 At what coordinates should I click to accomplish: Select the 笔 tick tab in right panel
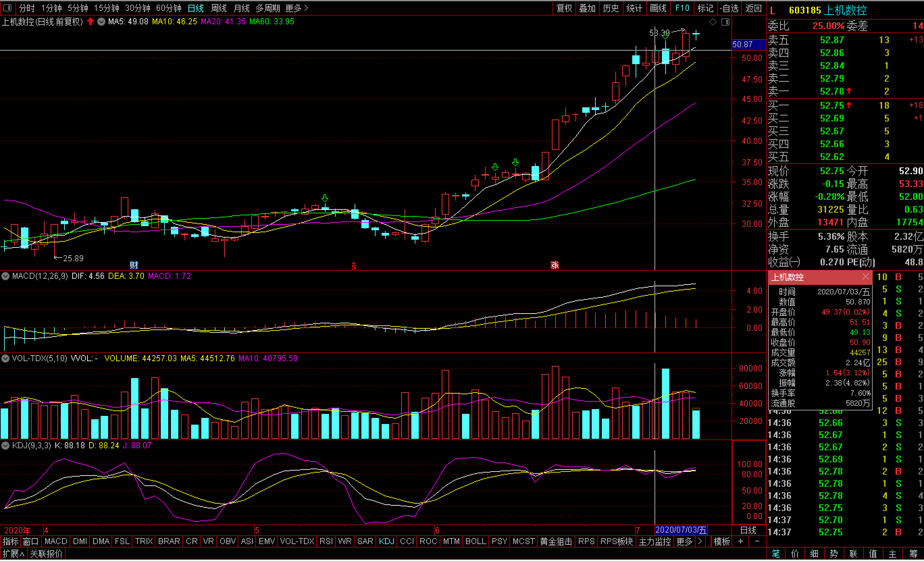[x=775, y=554]
